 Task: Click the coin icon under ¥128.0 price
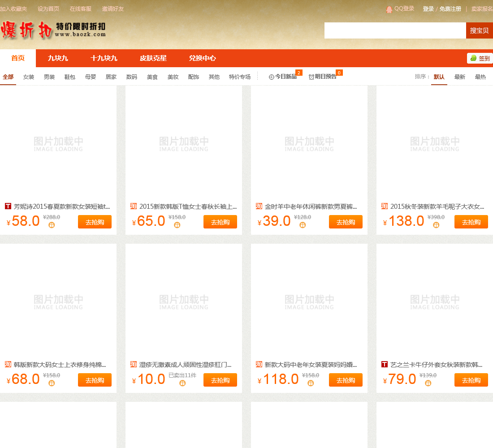[x=303, y=225]
